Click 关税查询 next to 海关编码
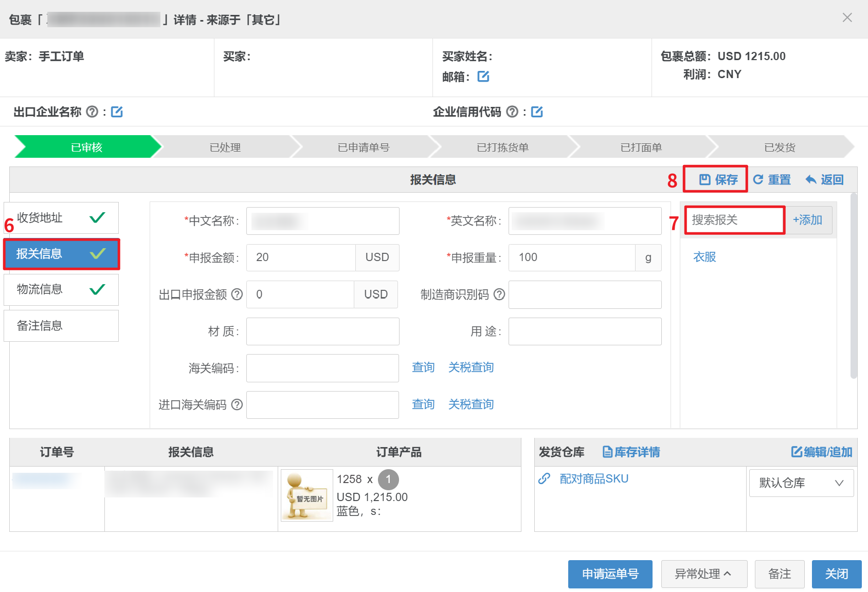Screen dimensions: 868x592 (471, 367)
